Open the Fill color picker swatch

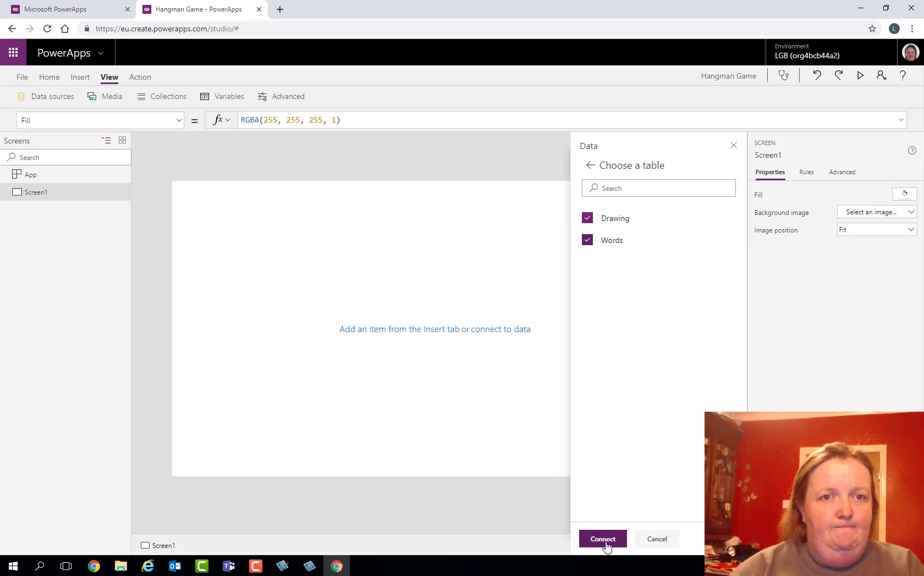904,193
